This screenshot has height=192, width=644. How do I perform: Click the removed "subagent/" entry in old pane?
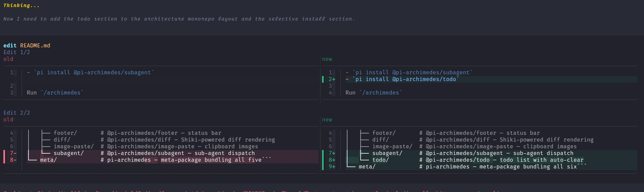69,153
